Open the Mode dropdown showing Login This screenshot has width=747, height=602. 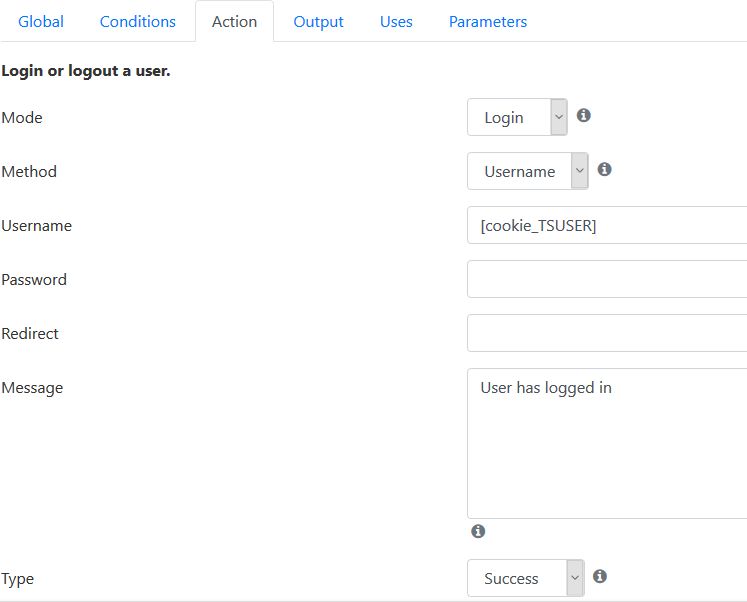tap(517, 117)
